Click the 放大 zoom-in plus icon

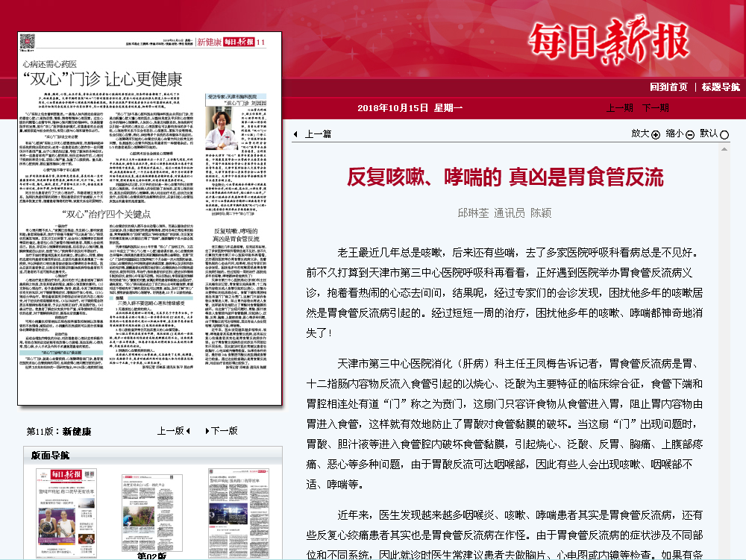(656, 135)
